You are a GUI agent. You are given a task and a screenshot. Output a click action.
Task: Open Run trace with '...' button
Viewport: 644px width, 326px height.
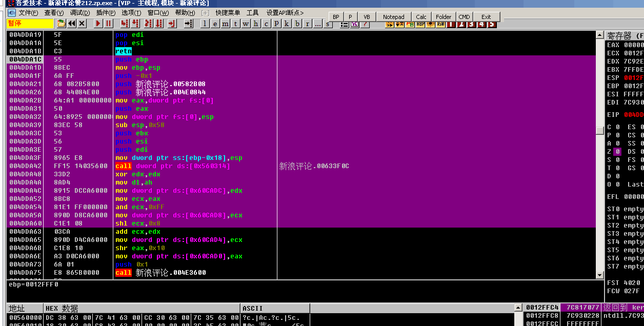(318, 24)
